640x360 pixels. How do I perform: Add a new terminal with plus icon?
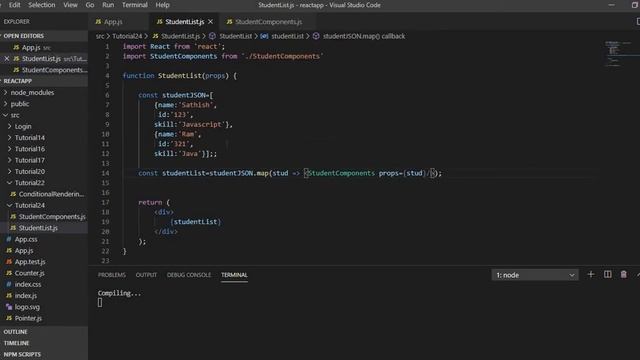tap(591, 275)
